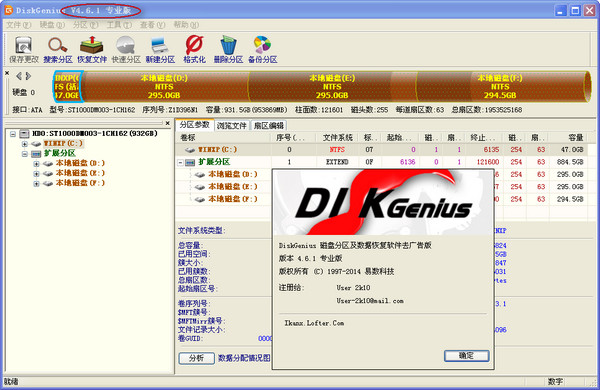Screen dimensions: 600x390
Task: Expand 本地磁盘 (E:) in the tree
Action: [36, 174]
